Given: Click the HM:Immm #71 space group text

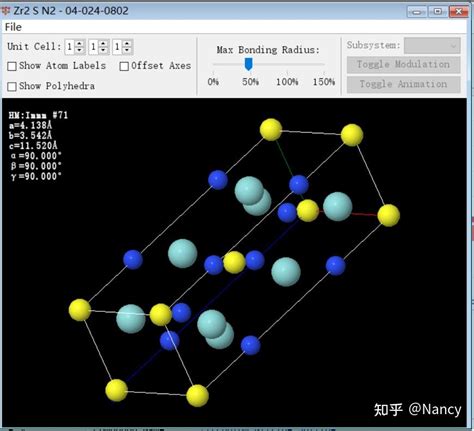Looking at the screenshot, I should point(38,115).
